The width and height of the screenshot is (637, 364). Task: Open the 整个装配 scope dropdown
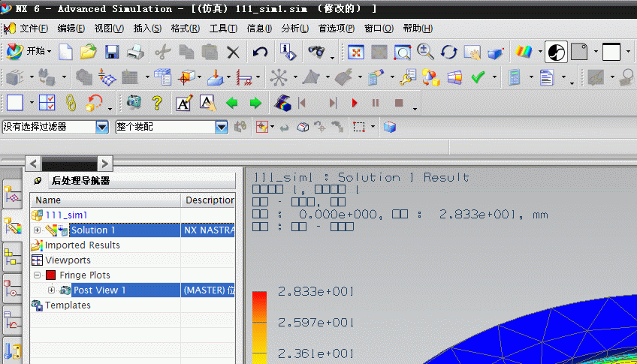tap(222, 127)
